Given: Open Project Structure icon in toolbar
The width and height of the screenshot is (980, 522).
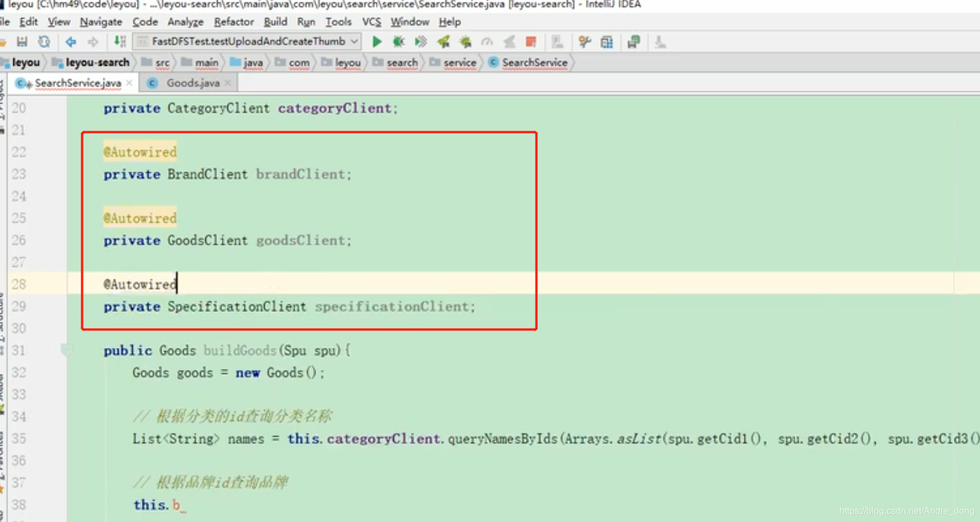Looking at the screenshot, I should point(558,42).
